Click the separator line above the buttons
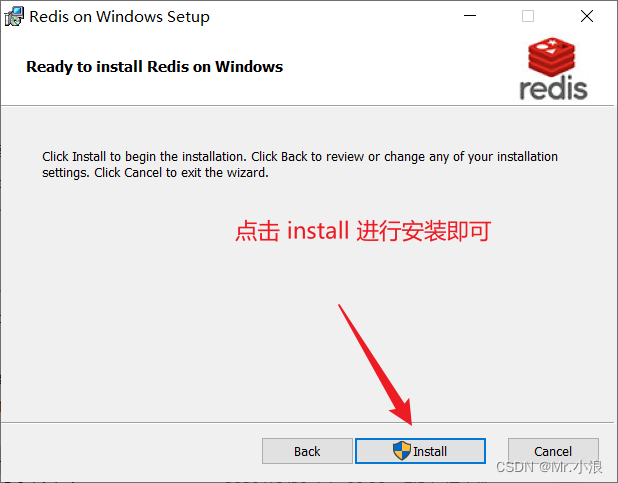 [307, 423]
